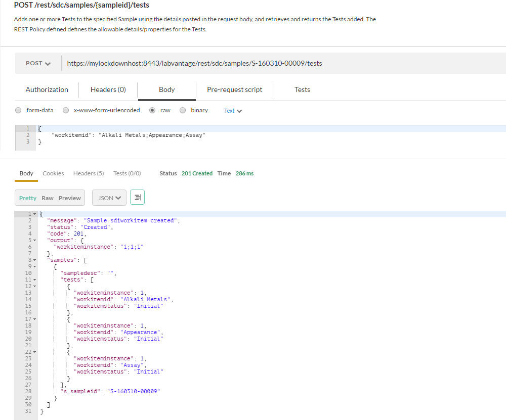
Task: Select the Pretty view button
Action: pyautogui.click(x=28, y=198)
